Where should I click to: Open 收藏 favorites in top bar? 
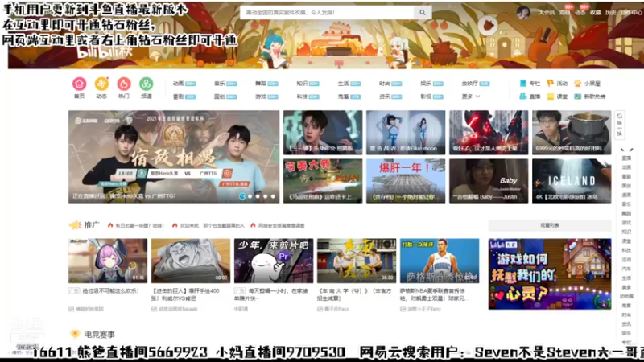point(595,13)
